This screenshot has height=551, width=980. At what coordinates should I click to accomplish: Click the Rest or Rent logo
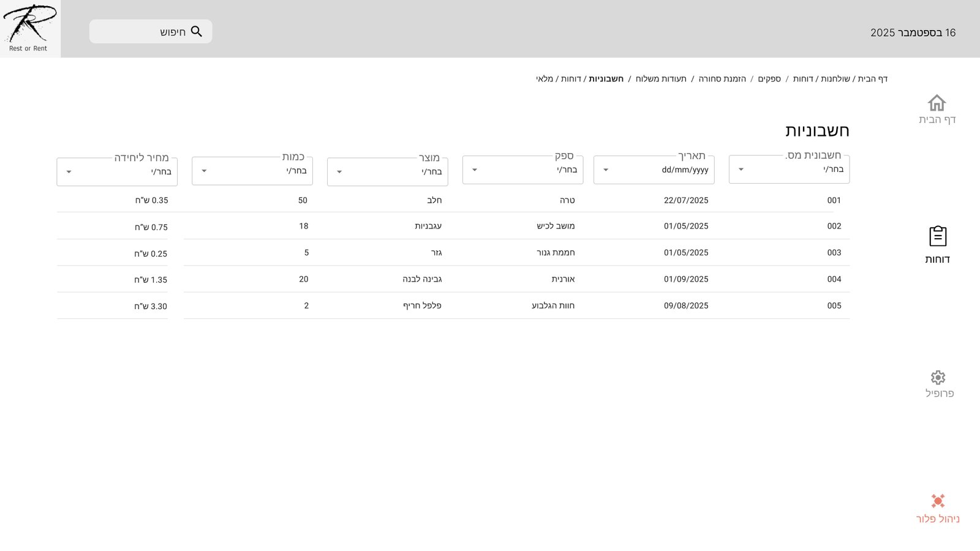pyautogui.click(x=29, y=28)
